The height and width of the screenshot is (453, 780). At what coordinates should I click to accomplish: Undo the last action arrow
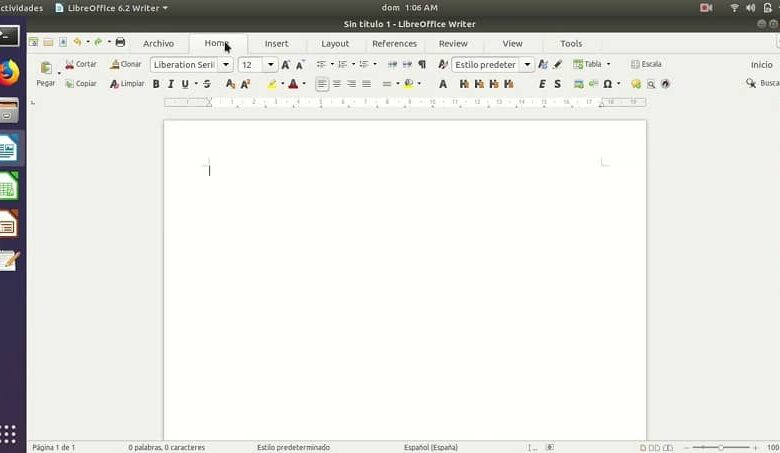[78, 42]
